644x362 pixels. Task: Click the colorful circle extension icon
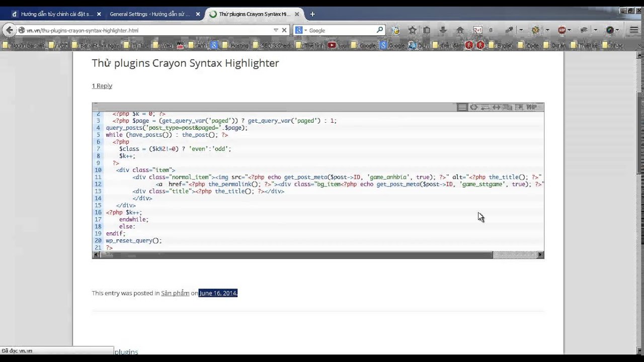610,30
